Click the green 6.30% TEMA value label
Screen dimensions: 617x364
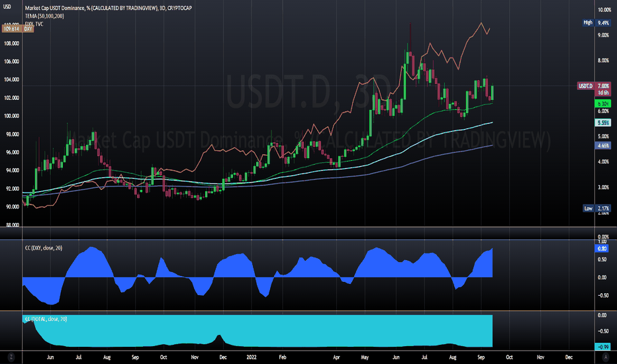click(x=603, y=104)
